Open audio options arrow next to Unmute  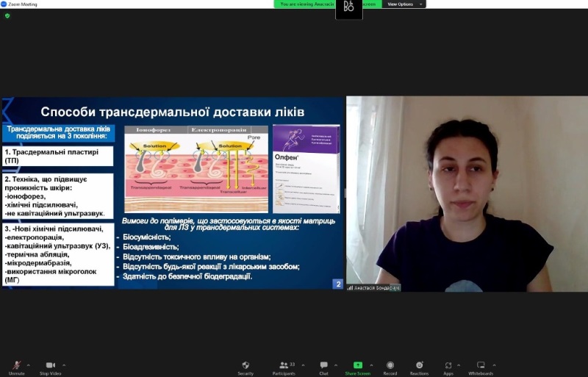(x=29, y=365)
